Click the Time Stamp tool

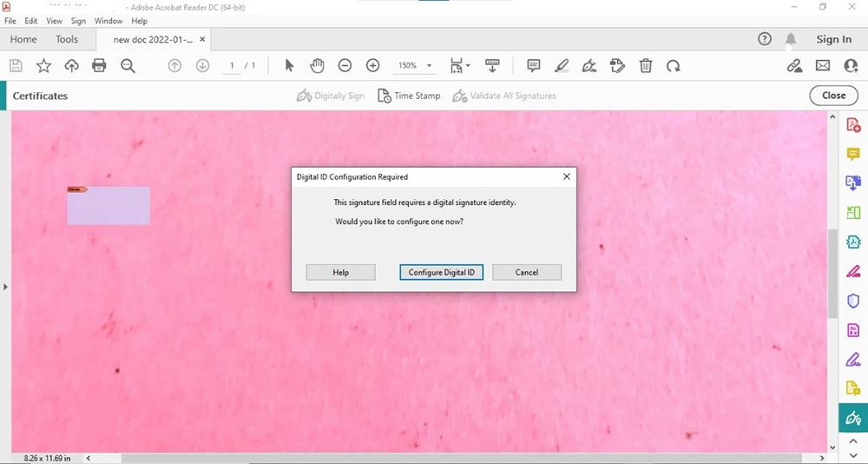(x=409, y=96)
